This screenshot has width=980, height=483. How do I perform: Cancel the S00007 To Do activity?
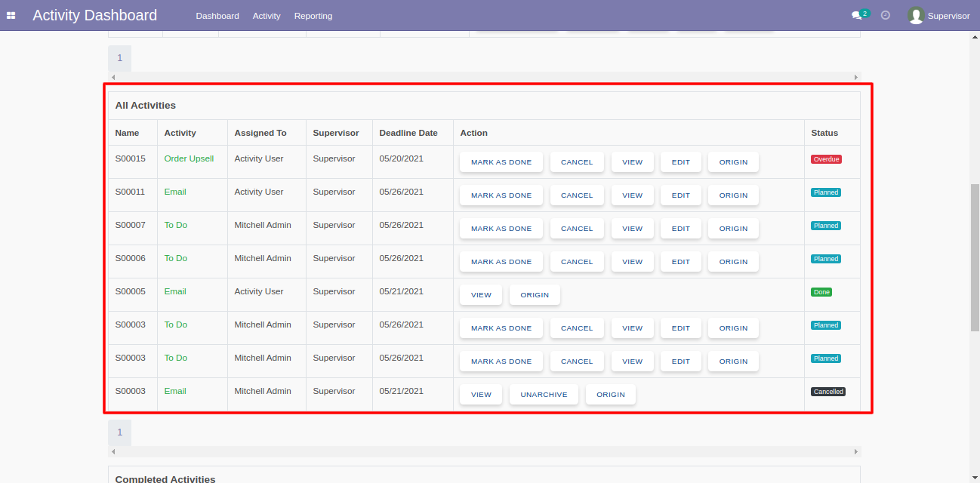(577, 229)
